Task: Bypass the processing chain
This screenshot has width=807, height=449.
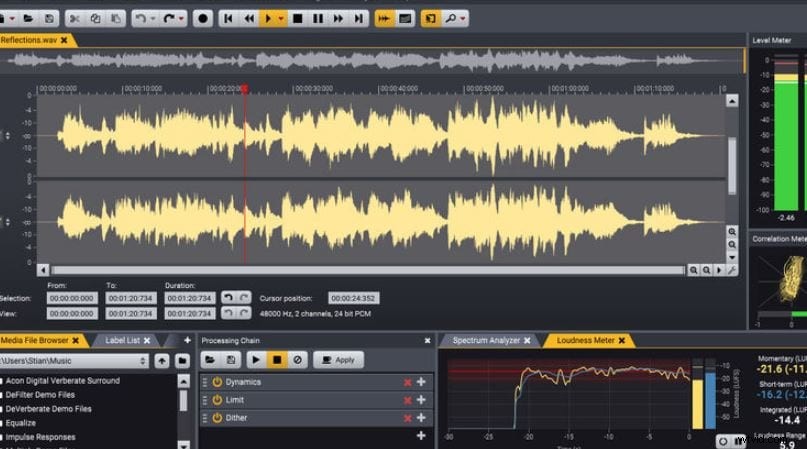Action: (x=297, y=360)
